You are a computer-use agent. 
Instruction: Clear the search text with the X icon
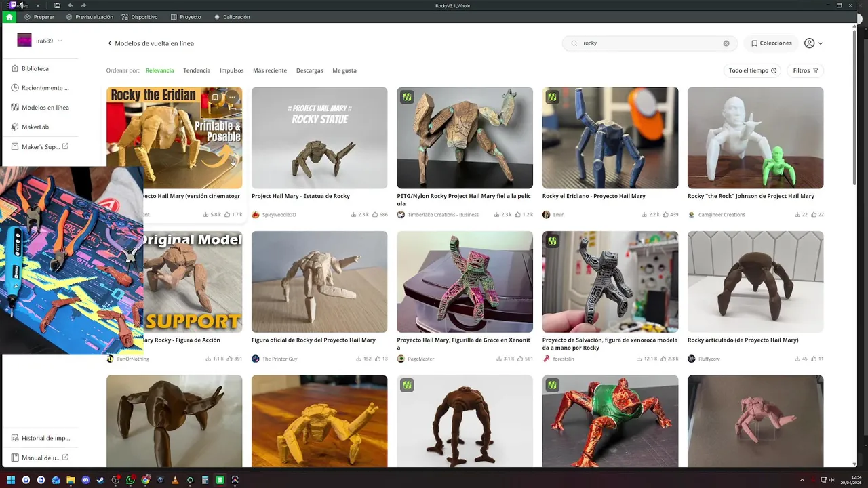click(x=726, y=43)
